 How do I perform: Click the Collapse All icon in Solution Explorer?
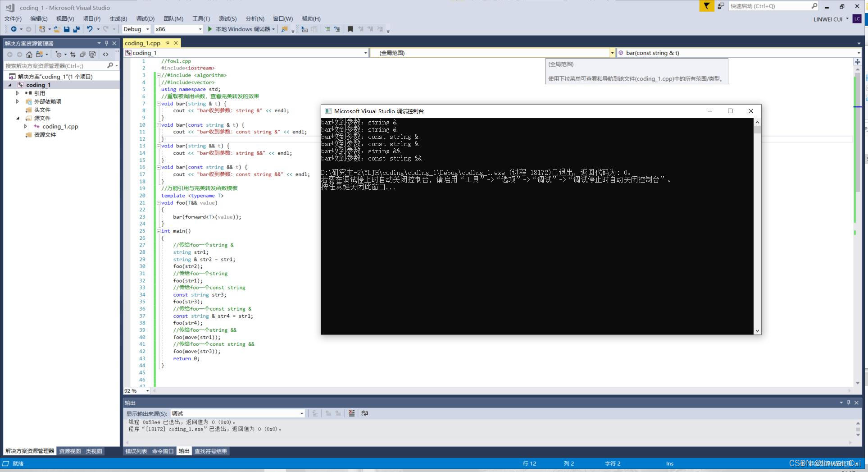pos(82,54)
